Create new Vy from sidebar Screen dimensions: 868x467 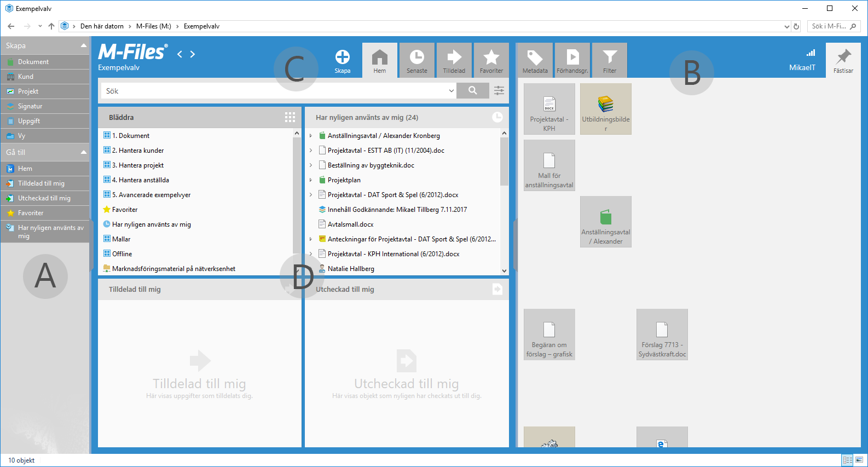45,136
